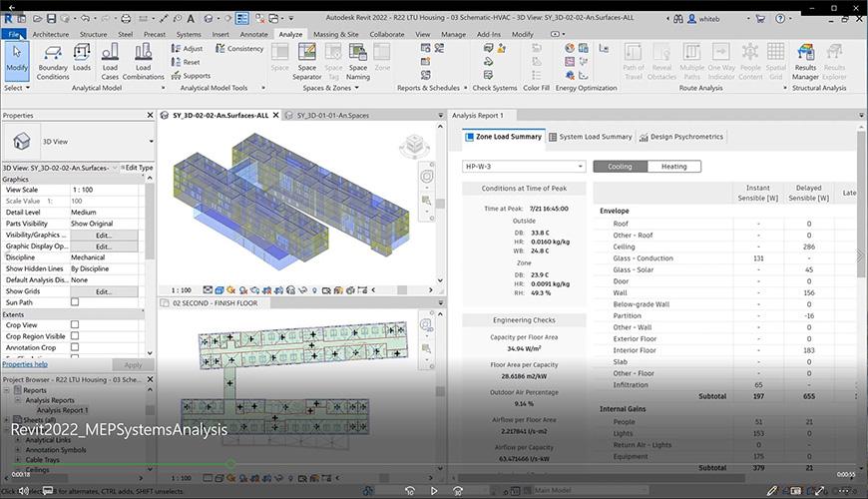Switch to Design Psychrometrics tab

coord(680,137)
